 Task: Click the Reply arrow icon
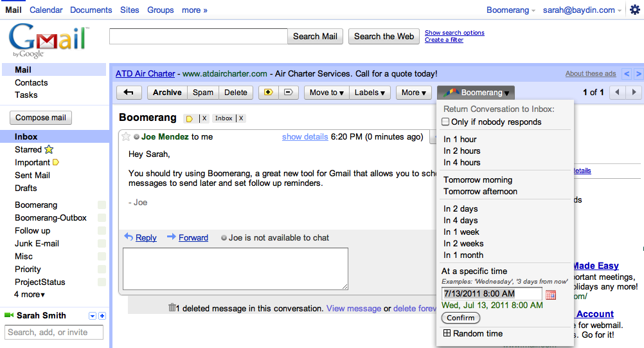point(129,237)
